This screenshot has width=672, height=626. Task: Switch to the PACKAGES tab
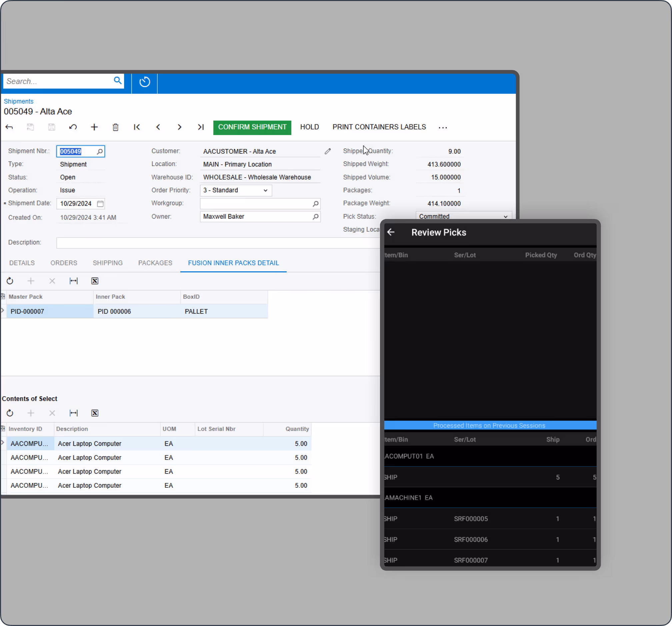(155, 263)
